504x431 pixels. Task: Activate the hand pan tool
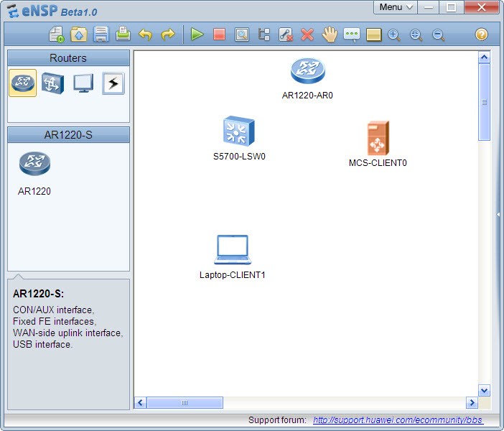click(x=330, y=34)
